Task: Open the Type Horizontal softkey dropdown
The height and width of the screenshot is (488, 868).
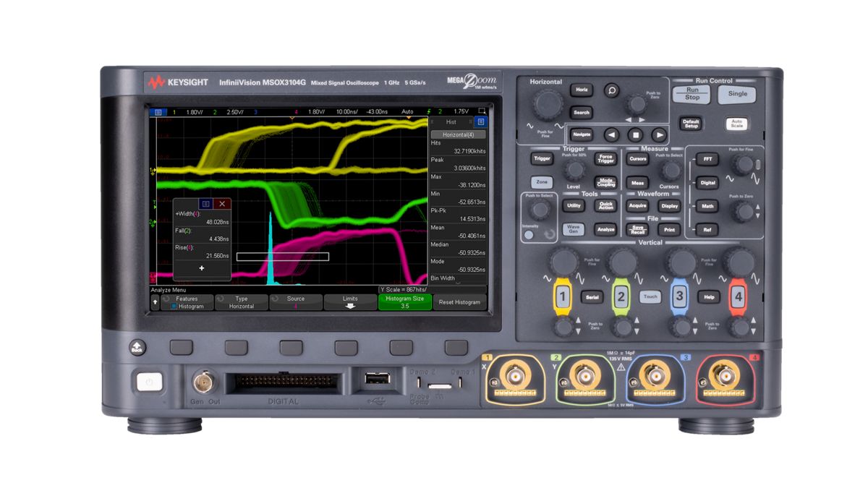Action: click(242, 302)
